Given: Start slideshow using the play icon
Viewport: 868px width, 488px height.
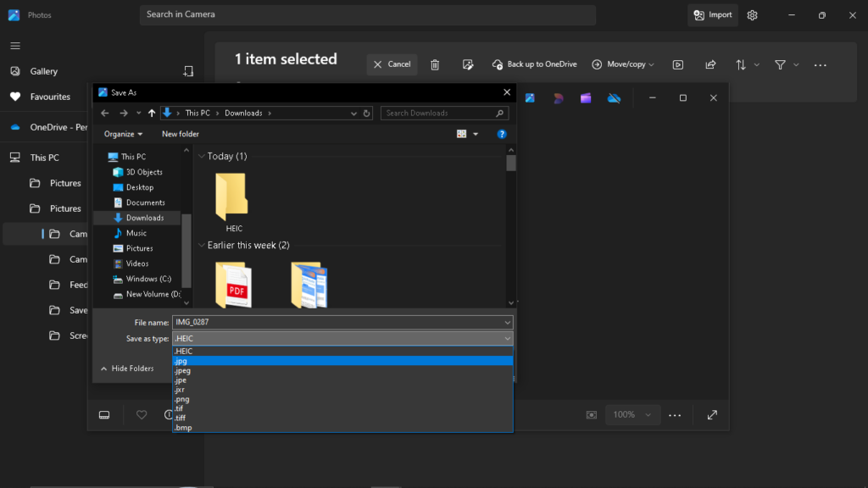Looking at the screenshot, I should 678,64.
